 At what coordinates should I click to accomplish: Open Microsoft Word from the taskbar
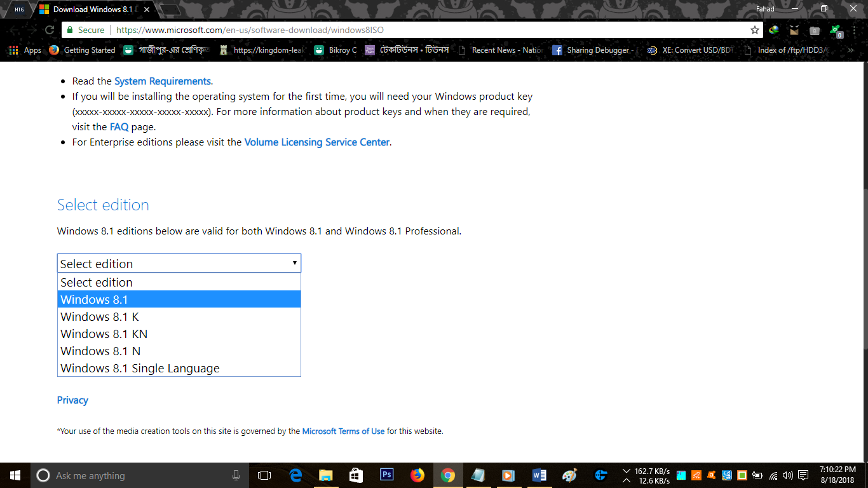539,475
